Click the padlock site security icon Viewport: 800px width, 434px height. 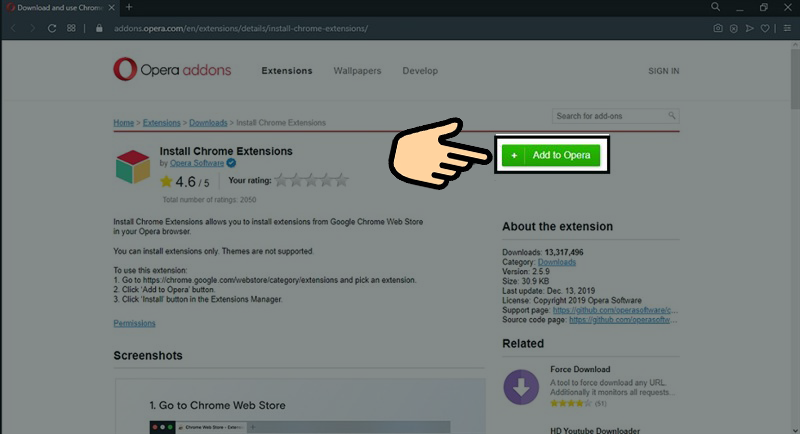(x=99, y=29)
